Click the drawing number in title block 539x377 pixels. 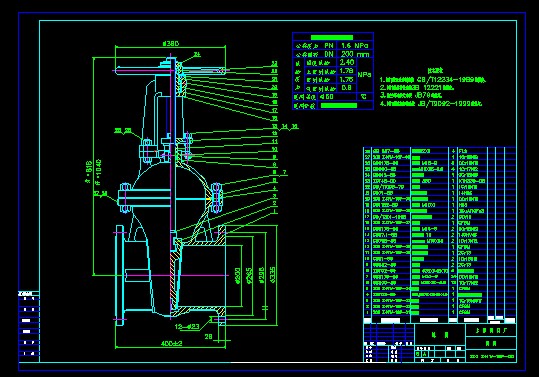tap(492, 356)
